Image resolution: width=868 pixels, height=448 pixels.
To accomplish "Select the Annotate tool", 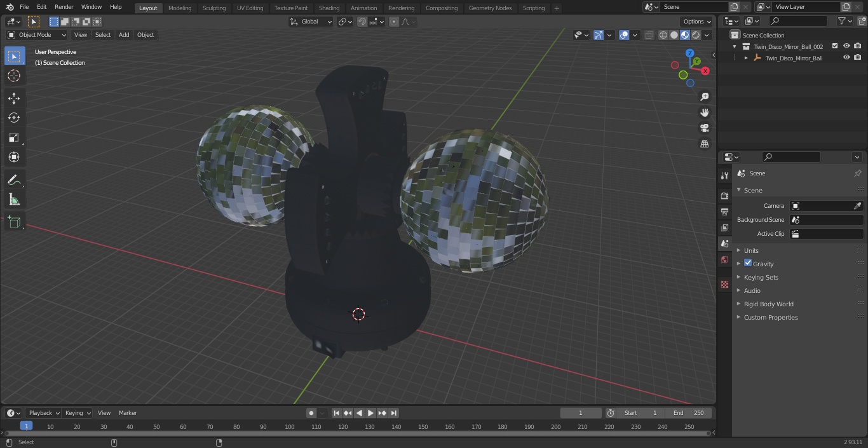I will pyautogui.click(x=14, y=180).
